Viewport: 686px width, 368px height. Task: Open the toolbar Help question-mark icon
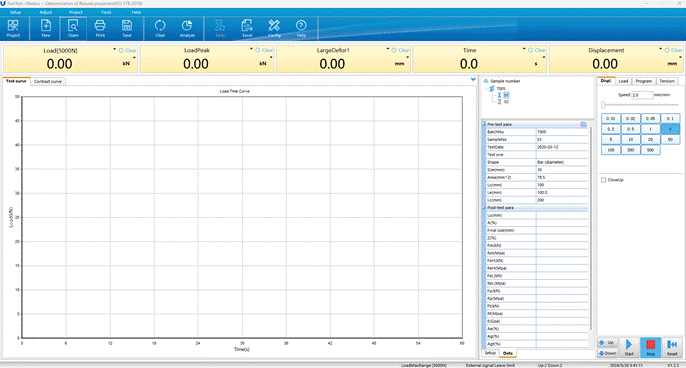(x=301, y=28)
